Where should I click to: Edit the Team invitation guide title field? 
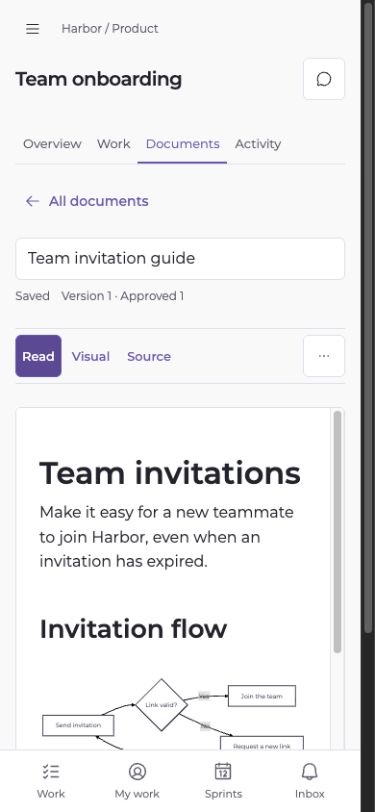[x=180, y=258]
